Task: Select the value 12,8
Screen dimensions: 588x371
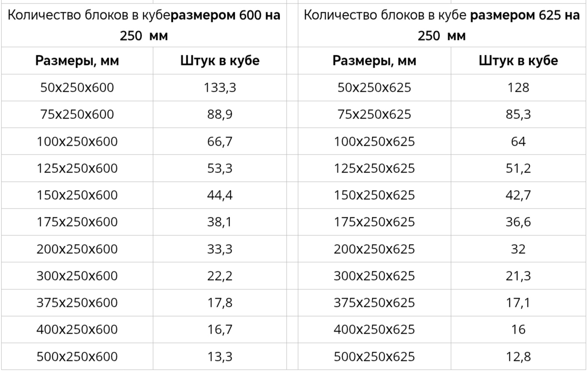Action: tap(518, 357)
